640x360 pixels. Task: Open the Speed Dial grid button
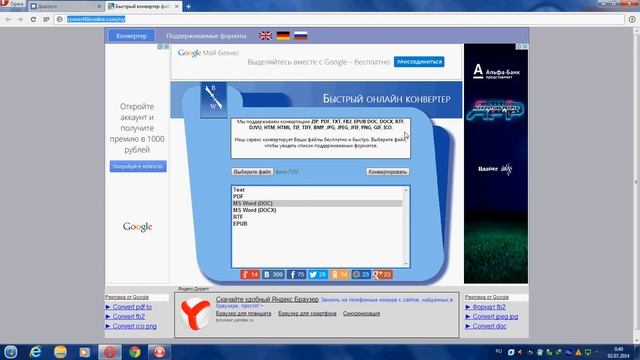[46, 19]
